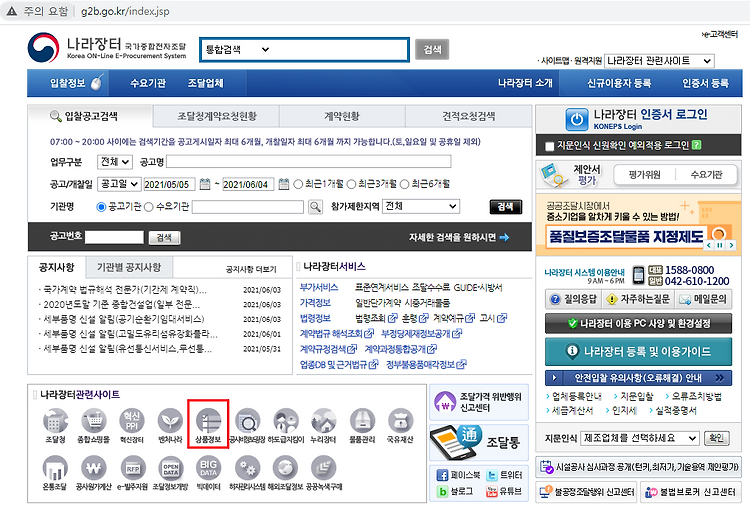Open the gears icon in related sites
The width and height of the screenshot is (750, 512).
pos(247,468)
